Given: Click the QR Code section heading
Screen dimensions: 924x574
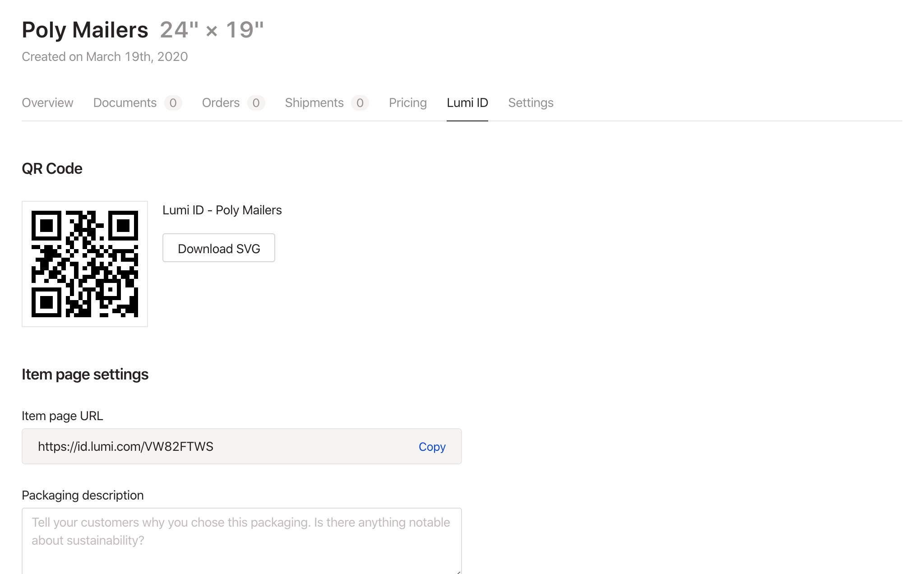Looking at the screenshot, I should (52, 169).
